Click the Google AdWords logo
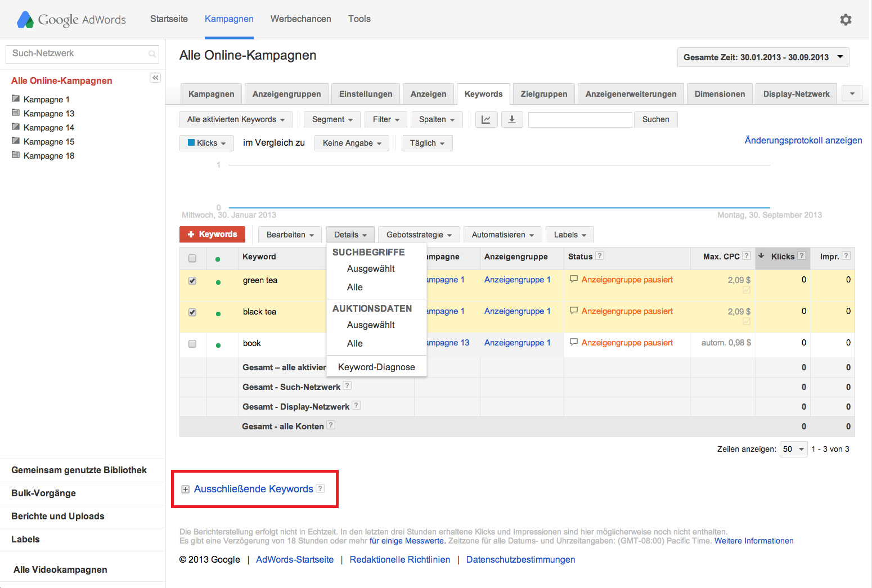Viewport: 872px width, 588px height. click(x=71, y=20)
